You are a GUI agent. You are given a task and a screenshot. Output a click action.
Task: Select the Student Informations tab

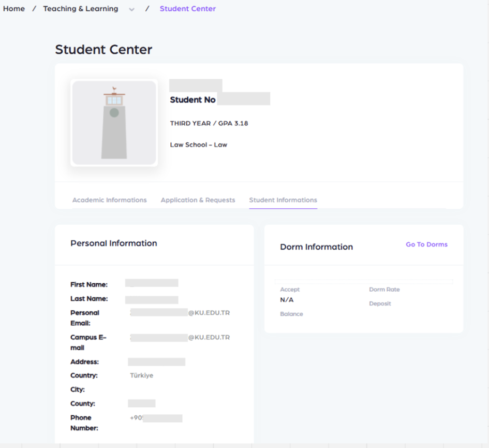[283, 200]
